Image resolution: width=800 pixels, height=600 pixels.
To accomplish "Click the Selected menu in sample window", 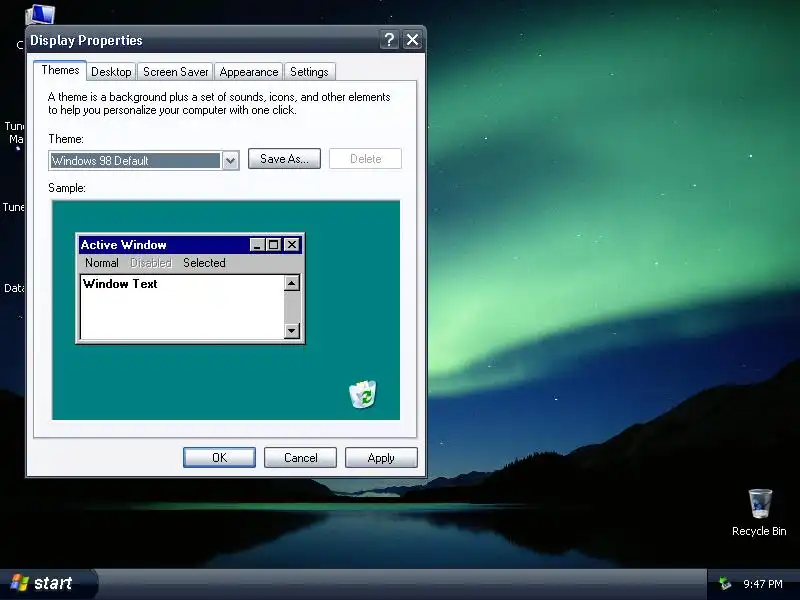I will (x=204, y=263).
